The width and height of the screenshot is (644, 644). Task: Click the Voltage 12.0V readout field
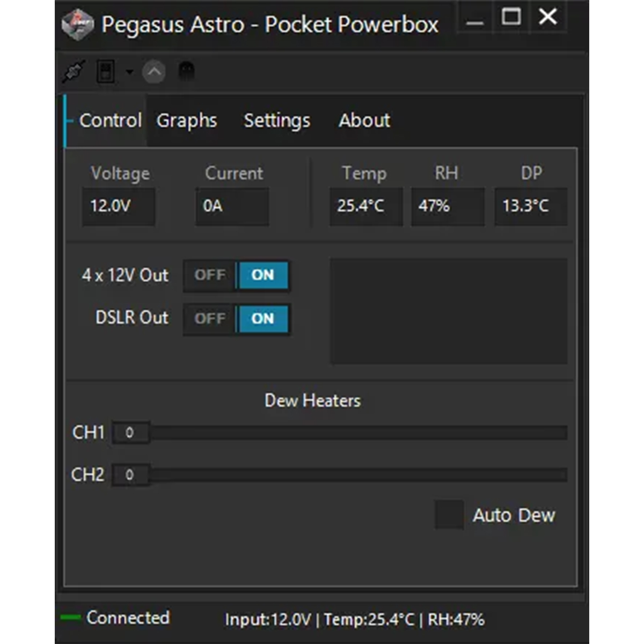[119, 206]
